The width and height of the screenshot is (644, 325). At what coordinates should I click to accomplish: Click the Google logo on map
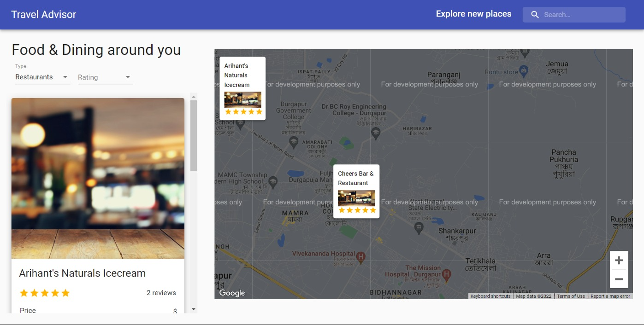click(x=232, y=293)
